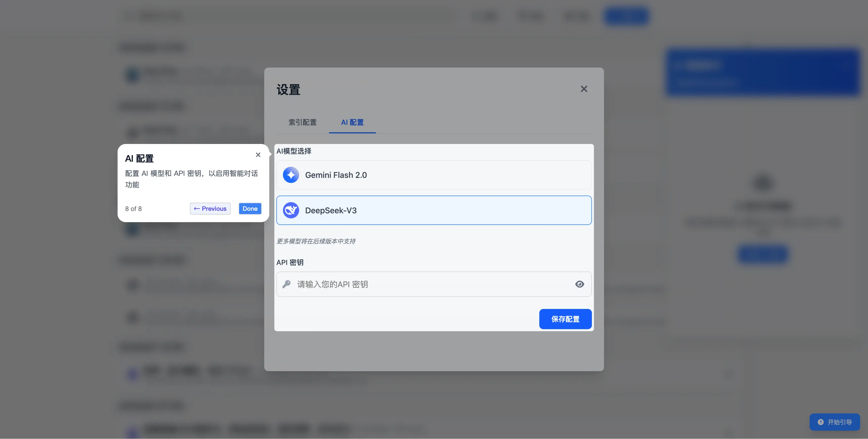
Task: Save settings with 保存配置 button
Action: tap(565, 319)
